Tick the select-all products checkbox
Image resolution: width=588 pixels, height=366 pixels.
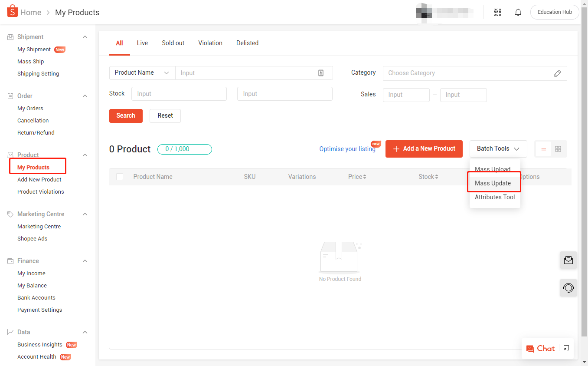[120, 177]
